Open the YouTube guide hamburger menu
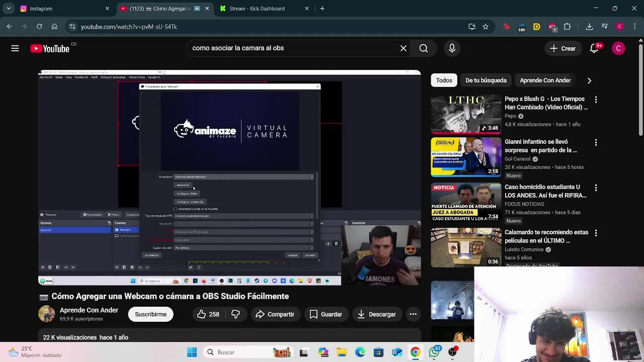 15,48
